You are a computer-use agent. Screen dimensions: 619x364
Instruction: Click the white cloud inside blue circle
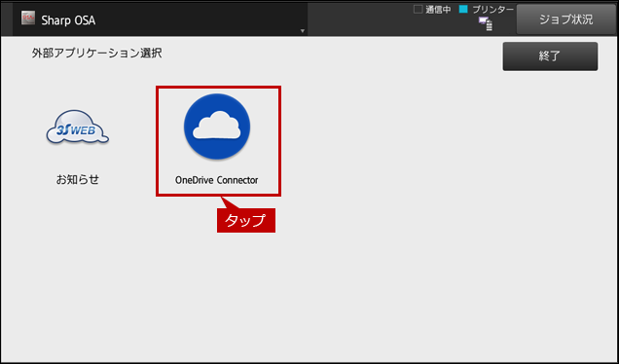(x=217, y=126)
